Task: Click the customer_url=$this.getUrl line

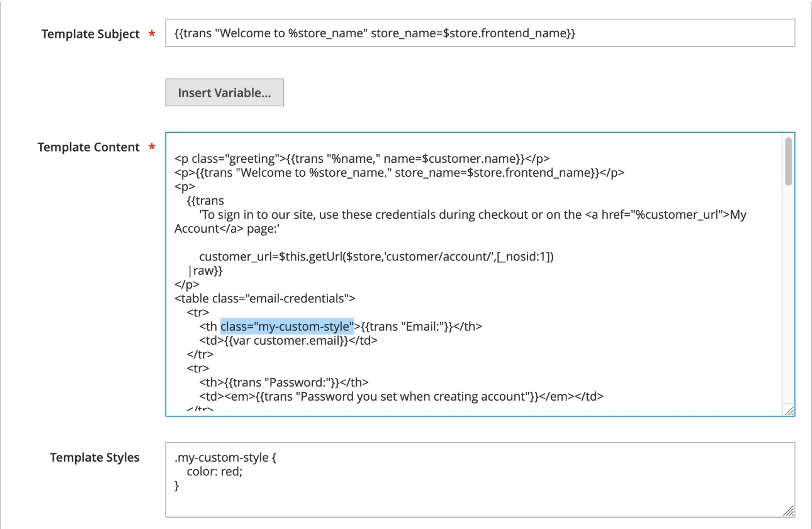Action: click(x=376, y=257)
